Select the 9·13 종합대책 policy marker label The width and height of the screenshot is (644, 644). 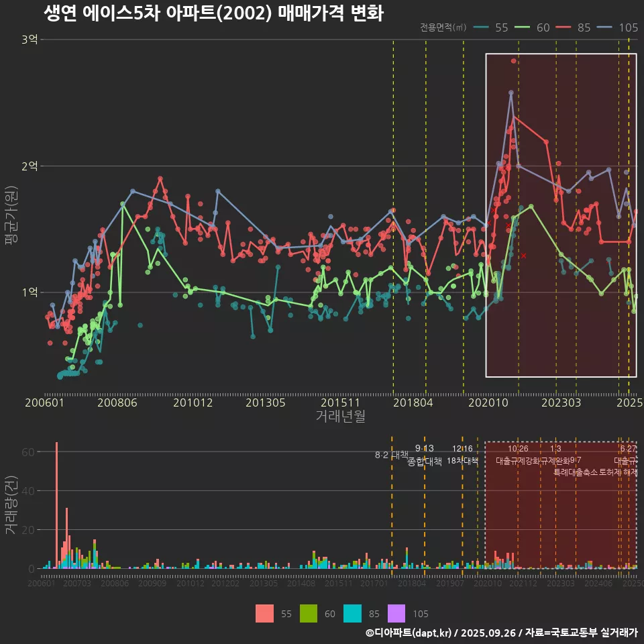[424, 455]
